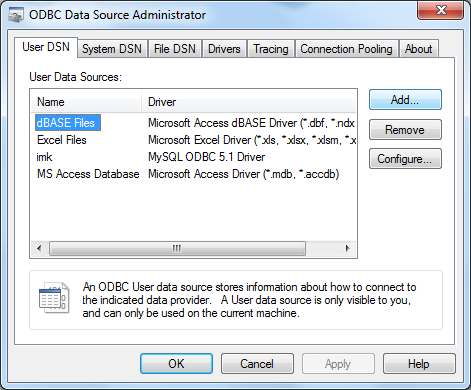Viewport: 471px width, 390px height.
Task: Click the horizontal scrollbar left arrow
Action: coord(39,248)
